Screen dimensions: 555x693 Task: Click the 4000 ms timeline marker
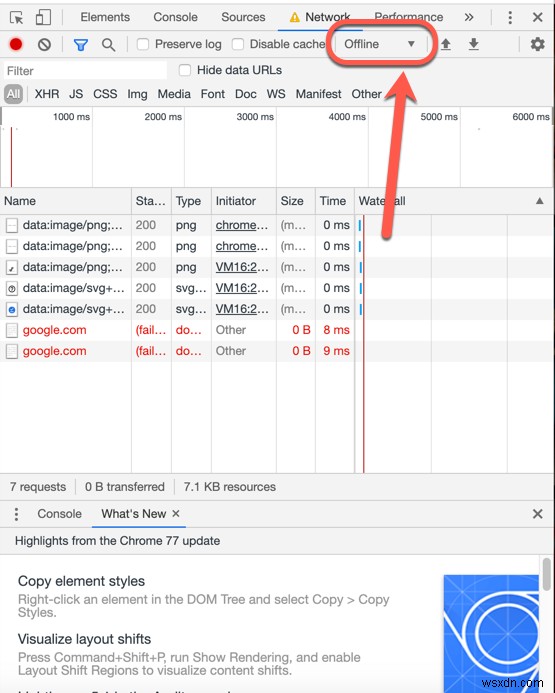[347, 117]
